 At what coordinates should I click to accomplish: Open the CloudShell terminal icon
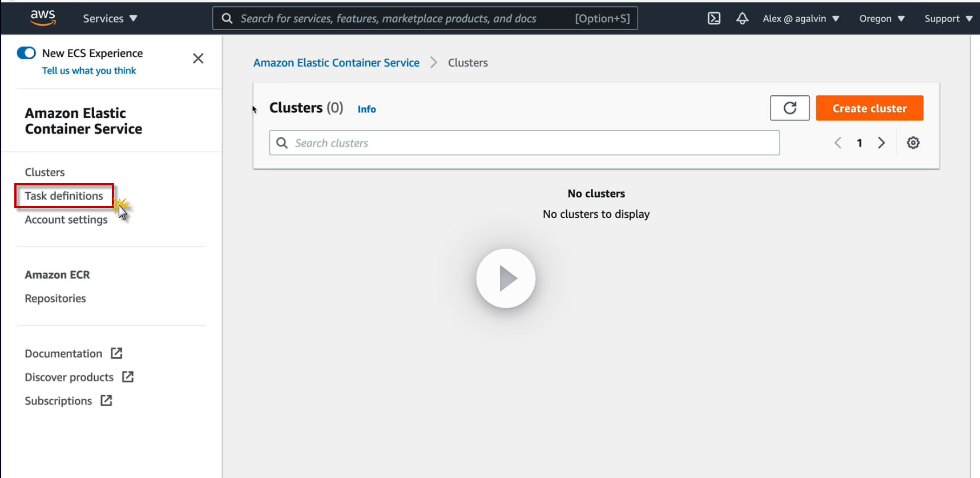point(713,18)
